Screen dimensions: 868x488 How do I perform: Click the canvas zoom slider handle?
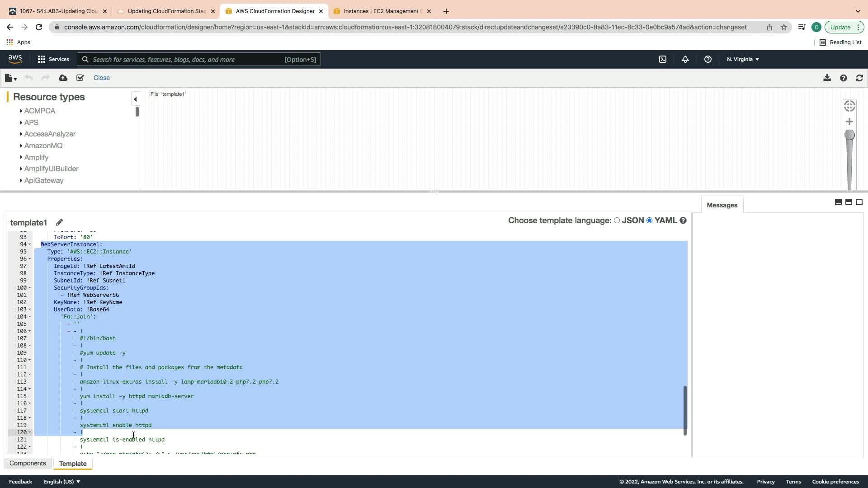(x=849, y=135)
